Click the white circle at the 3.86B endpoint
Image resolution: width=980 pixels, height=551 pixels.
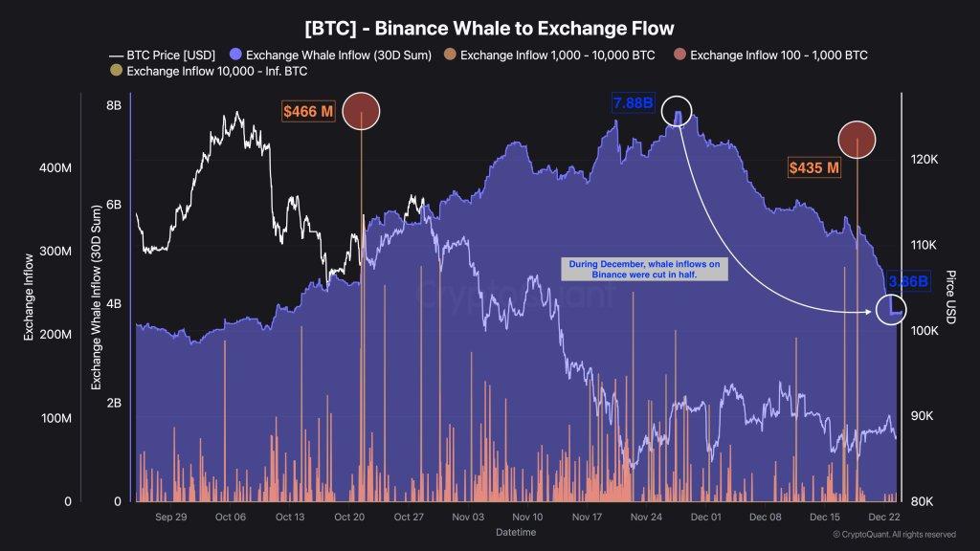tap(891, 309)
